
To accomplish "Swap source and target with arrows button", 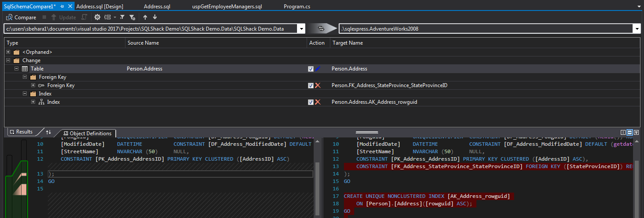I will click(x=321, y=29).
